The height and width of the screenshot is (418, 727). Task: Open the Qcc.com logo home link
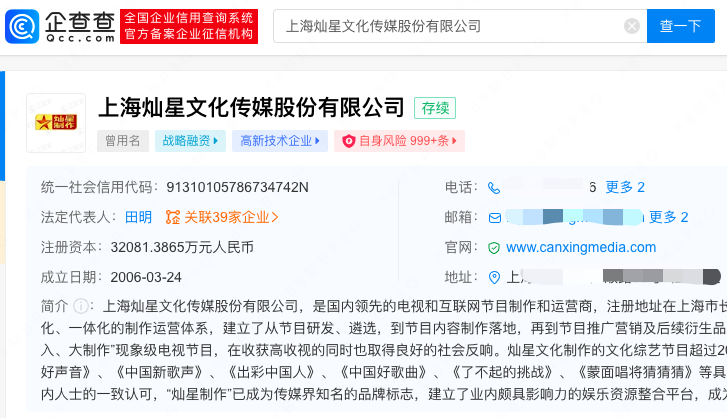pos(60,26)
